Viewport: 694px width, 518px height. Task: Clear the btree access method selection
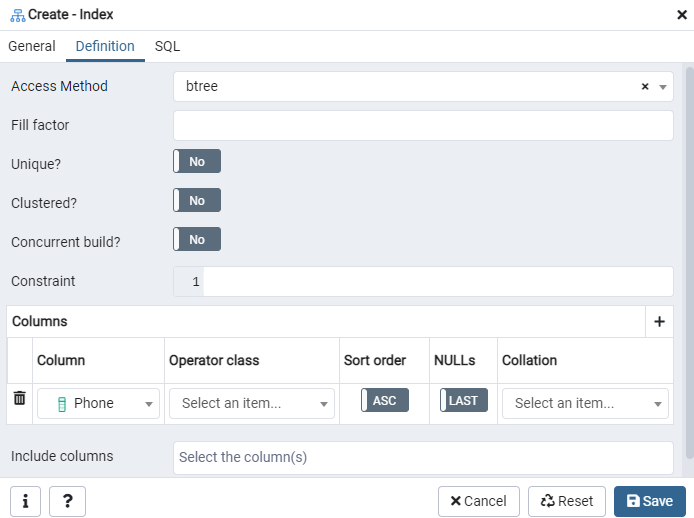click(645, 87)
